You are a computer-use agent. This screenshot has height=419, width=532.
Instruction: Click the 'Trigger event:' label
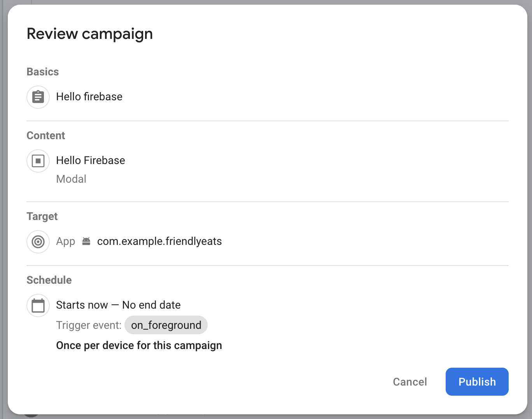tap(89, 325)
